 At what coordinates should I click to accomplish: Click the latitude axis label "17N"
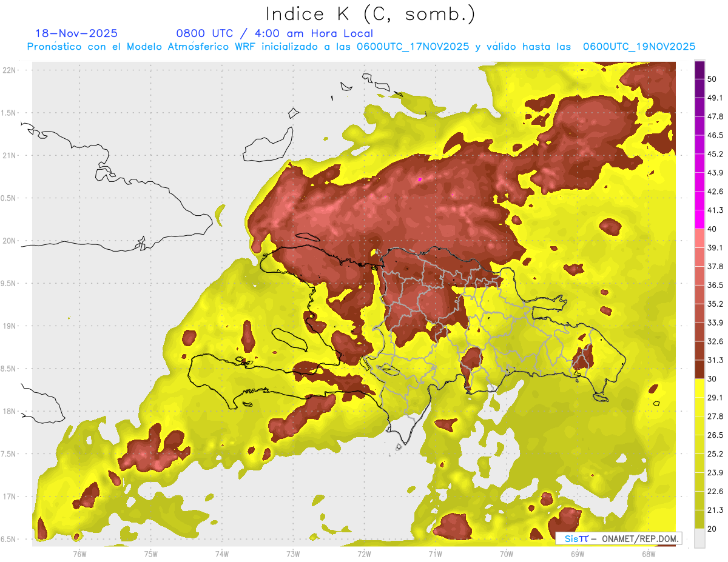point(10,497)
